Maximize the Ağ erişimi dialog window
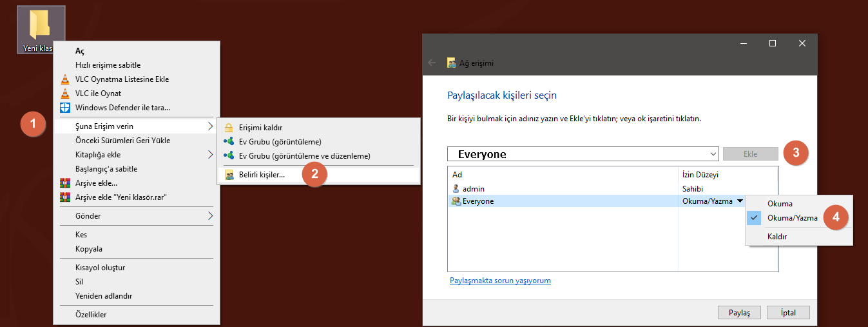 (773, 43)
